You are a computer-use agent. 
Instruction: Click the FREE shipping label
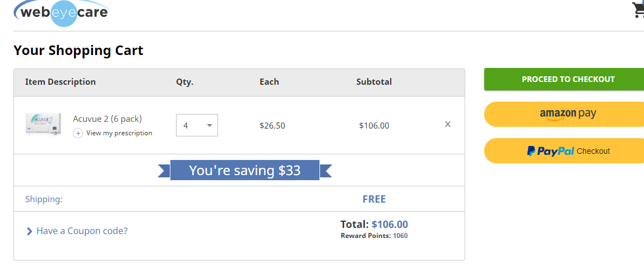(374, 199)
